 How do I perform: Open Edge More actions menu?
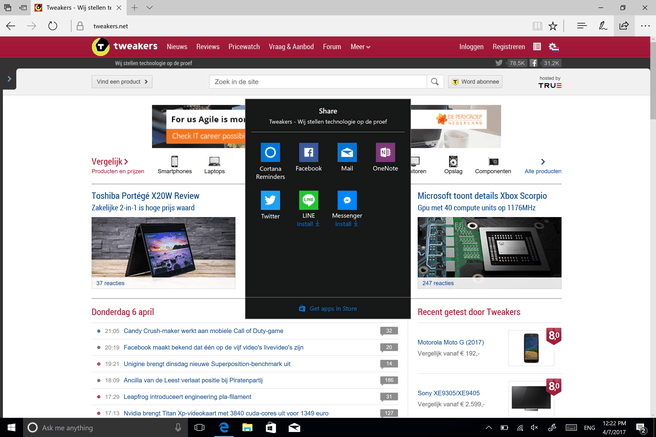(x=645, y=26)
